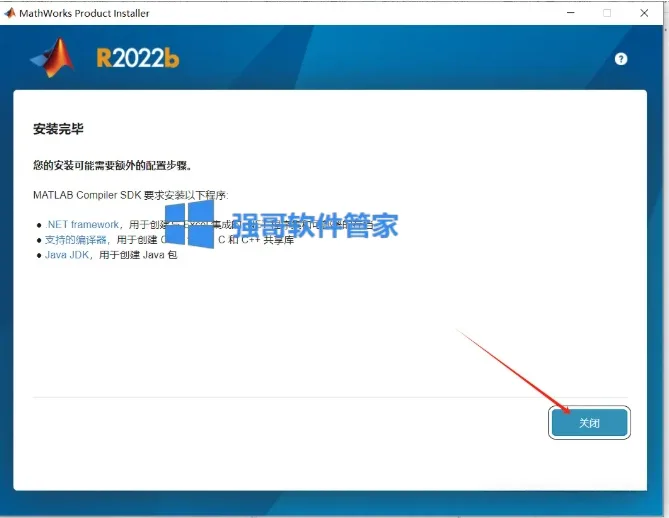Click the MathWorks Product Installer title text

point(84,13)
